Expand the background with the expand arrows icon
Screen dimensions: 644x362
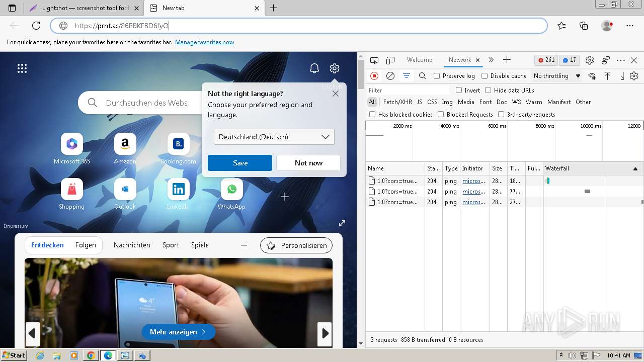pyautogui.click(x=342, y=223)
